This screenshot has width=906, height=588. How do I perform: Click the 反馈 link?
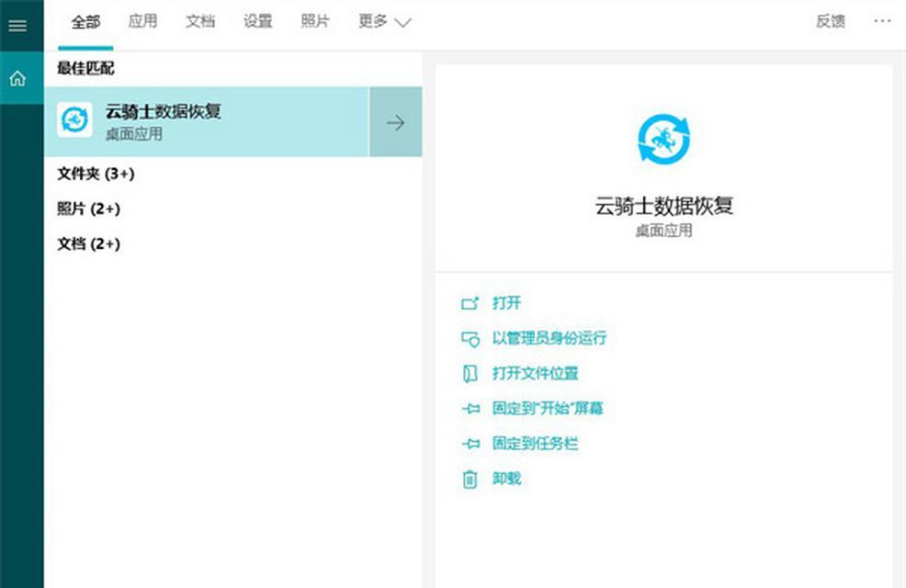pos(831,21)
